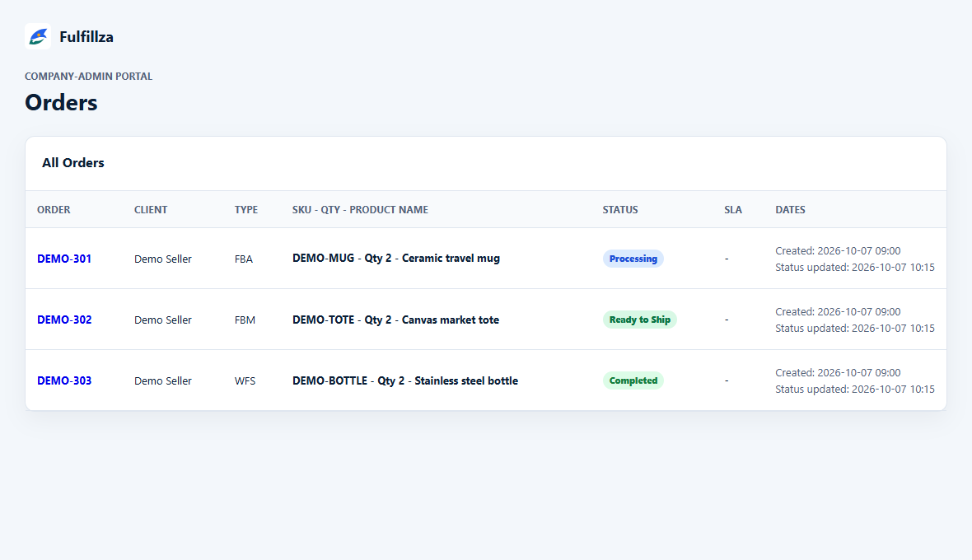Viewport: 972px width, 560px height.
Task: Click the DATES column header
Action: click(x=791, y=210)
